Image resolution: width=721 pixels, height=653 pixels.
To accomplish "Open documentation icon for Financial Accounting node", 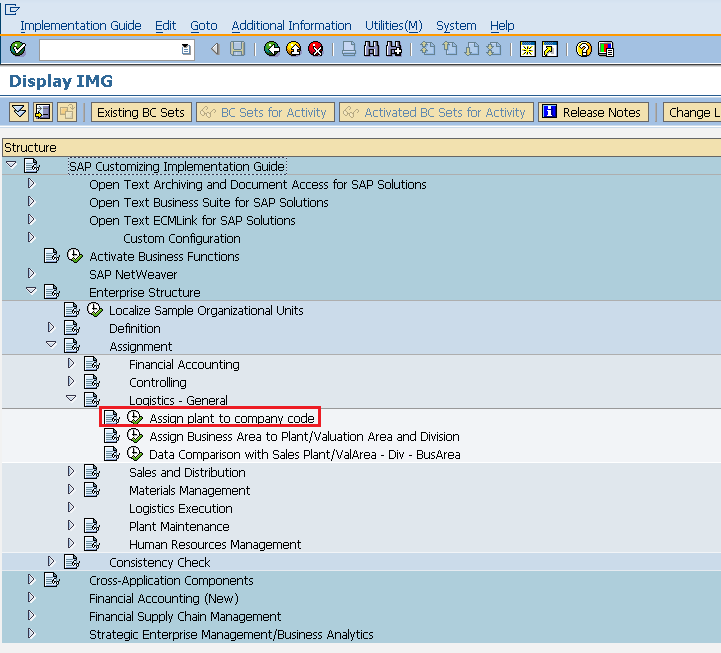I will (92, 364).
